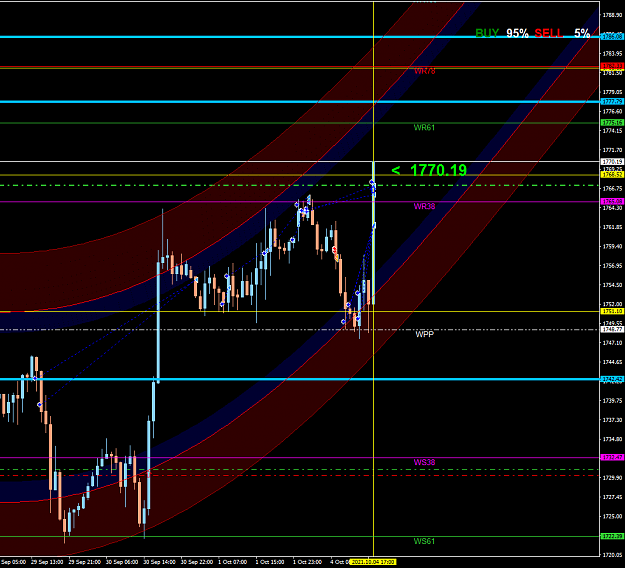Click the 1747.10 price scale value
Image resolution: width=625 pixels, height=568 pixels.
pyautogui.click(x=612, y=343)
